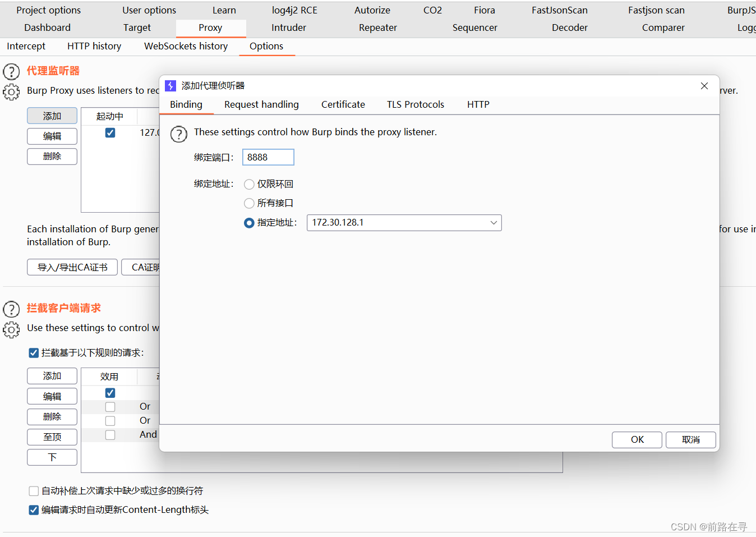756x537 pixels.
Task: Select 所有接口 radio button
Action: tap(249, 203)
